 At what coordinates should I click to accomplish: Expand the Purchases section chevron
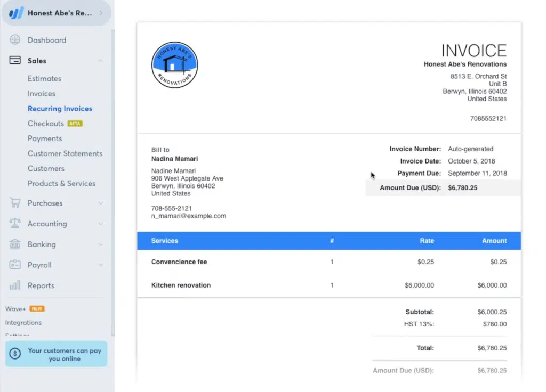[x=101, y=203]
